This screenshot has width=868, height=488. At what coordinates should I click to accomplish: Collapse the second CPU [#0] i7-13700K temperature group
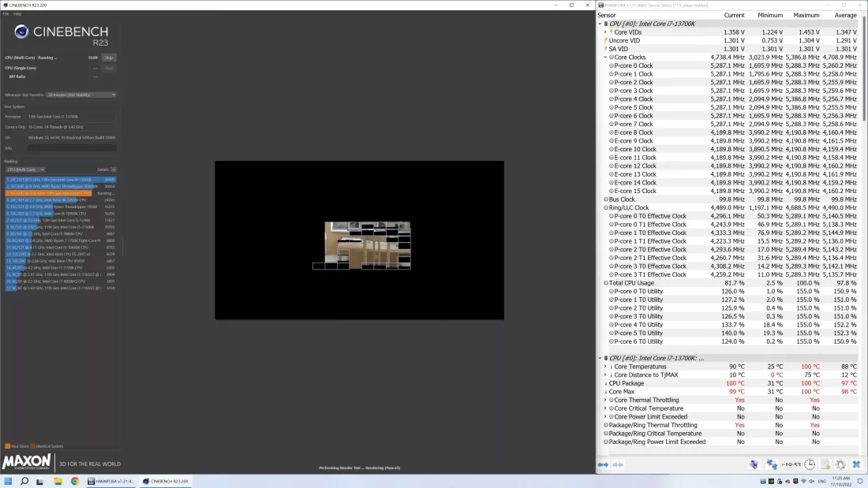(600, 358)
